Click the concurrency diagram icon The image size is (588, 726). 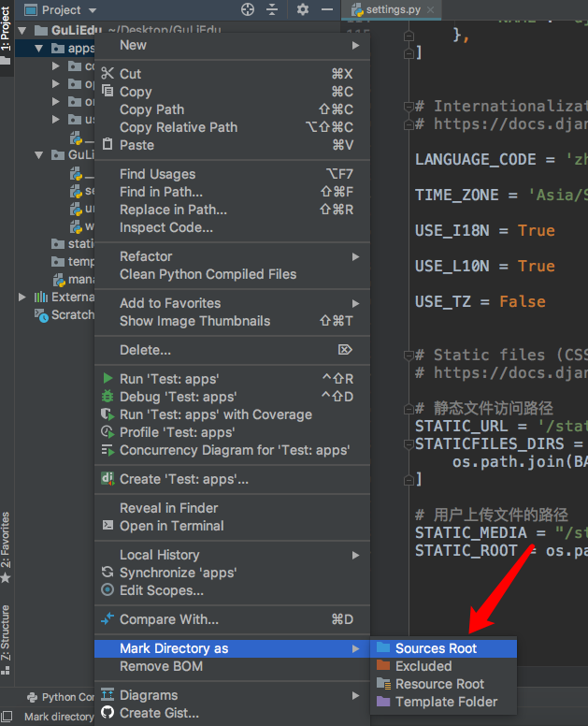[108, 450]
